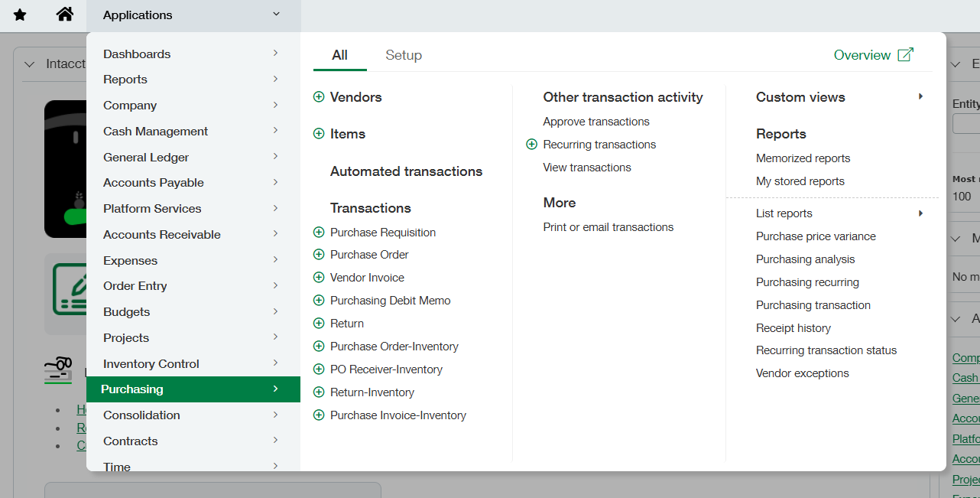The width and height of the screenshot is (980, 498).
Task: Open Print or email transactions
Action: [608, 227]
